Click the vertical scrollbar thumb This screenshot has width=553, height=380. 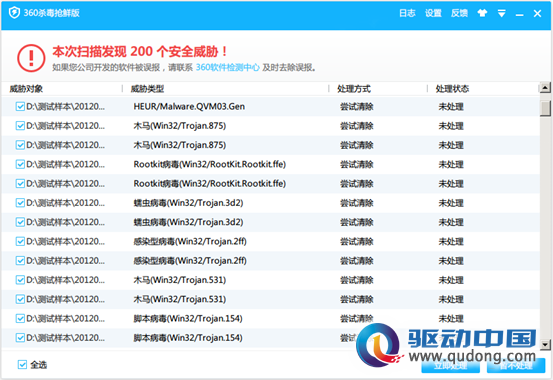click(545, 108)
